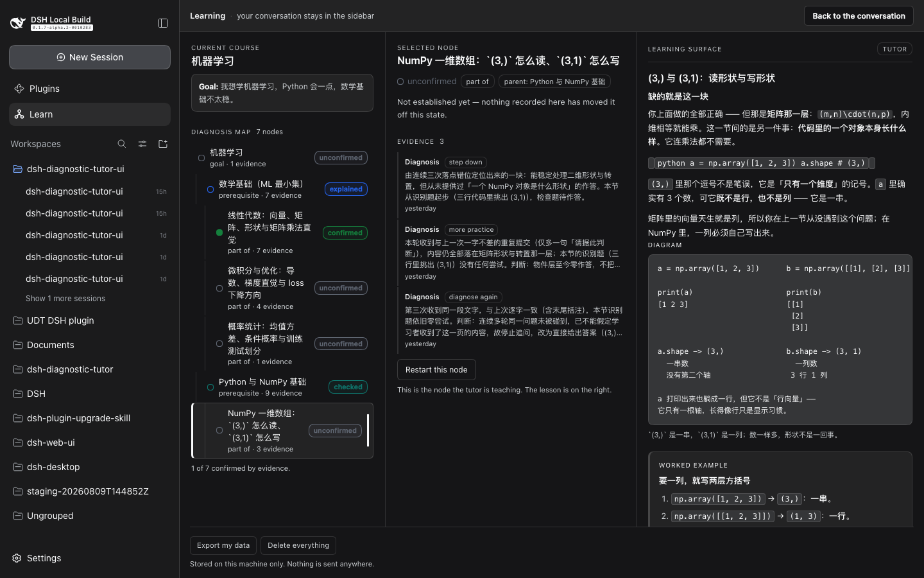
Task: Toggle the sidebar panel icon
Action: click(163, 23)
